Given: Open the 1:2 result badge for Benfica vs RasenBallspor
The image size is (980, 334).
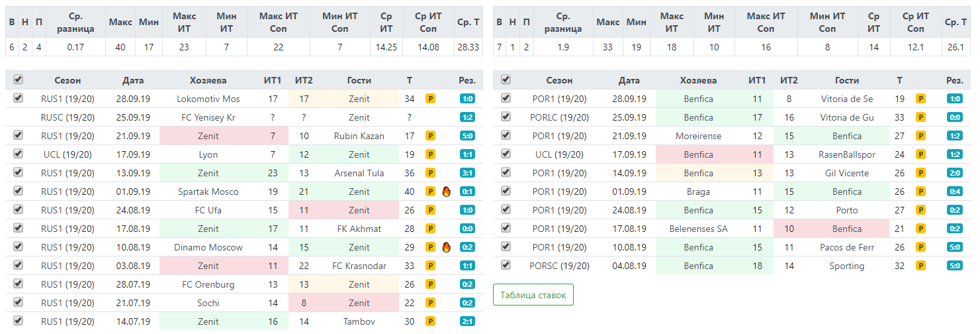Looking at the screenshot, I should pos(954,154).
